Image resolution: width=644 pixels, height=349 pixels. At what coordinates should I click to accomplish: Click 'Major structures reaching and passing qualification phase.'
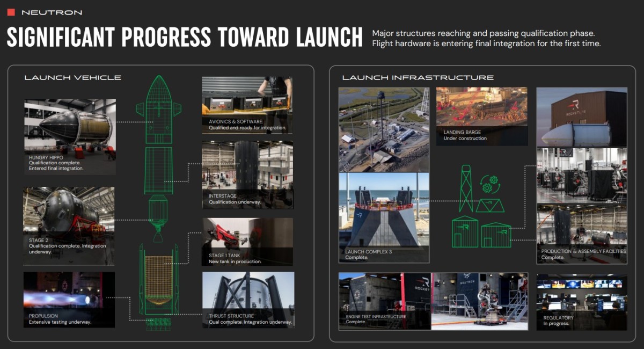point(484,33)
